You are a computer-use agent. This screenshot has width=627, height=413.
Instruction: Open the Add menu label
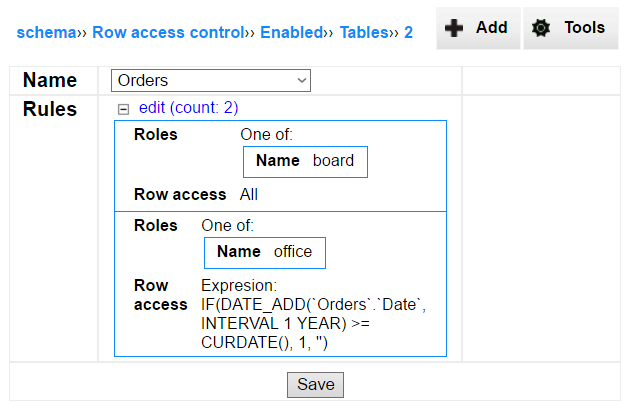pos(491,28)
